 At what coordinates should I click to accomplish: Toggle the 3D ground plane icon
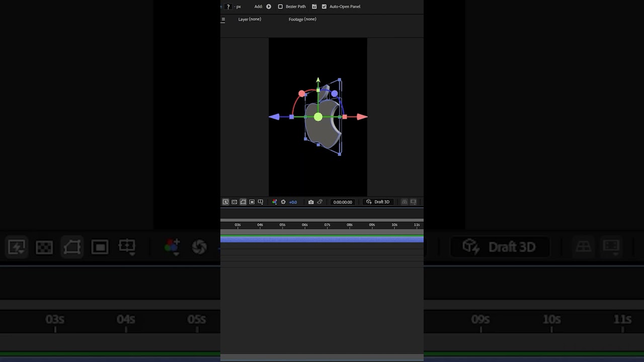point(404,202)
